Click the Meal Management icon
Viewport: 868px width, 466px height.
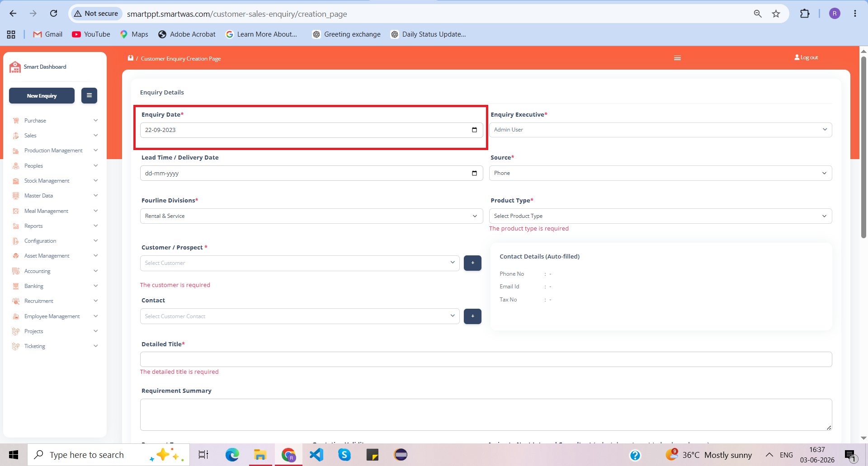coord(16,211)
